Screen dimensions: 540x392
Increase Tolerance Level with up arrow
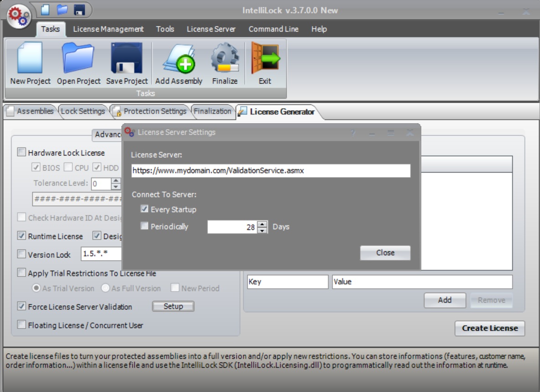pyautogui.click(x=116, y=180)
